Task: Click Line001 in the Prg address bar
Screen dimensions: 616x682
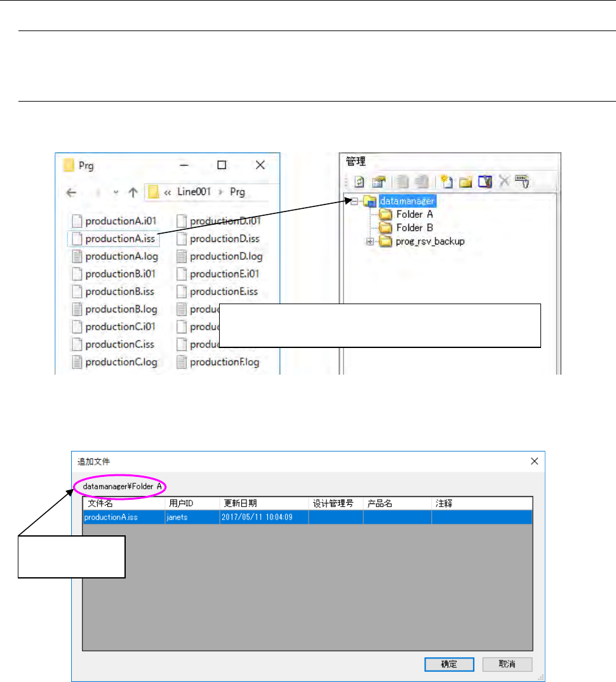Action: pos(194,192)
